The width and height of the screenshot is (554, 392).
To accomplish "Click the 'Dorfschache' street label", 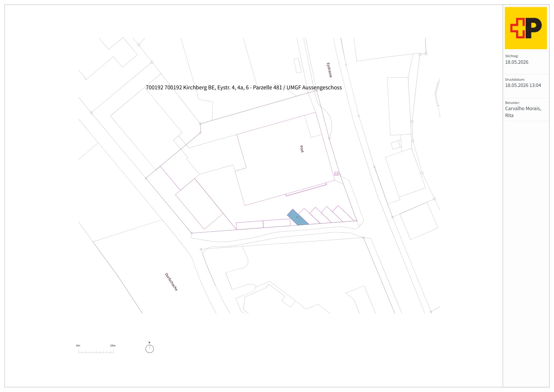I will click(x=171, y=282).
